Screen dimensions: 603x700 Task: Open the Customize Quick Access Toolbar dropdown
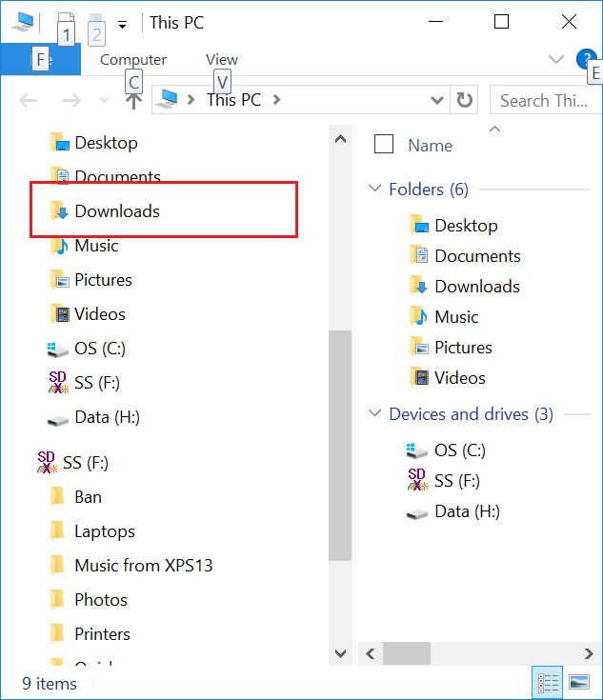[122, 24]
